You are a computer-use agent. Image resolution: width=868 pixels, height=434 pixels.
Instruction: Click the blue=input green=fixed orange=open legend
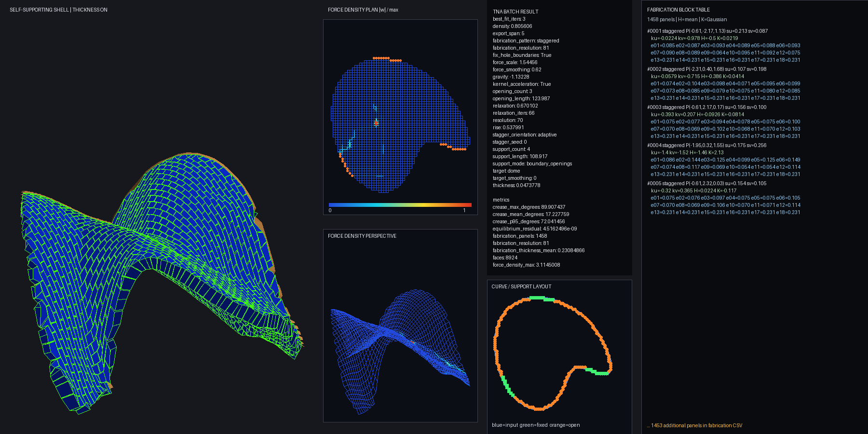pos(536,425)
